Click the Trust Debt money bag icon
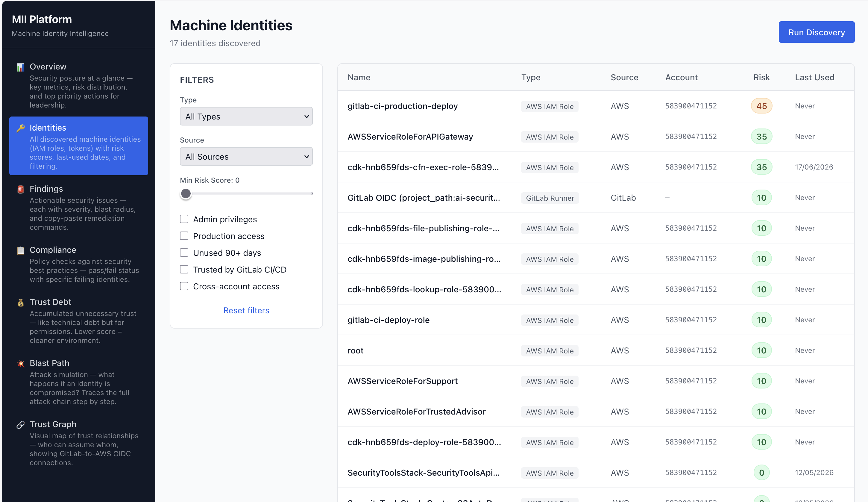This screenshot has width=868, height=502. [21, 303]
